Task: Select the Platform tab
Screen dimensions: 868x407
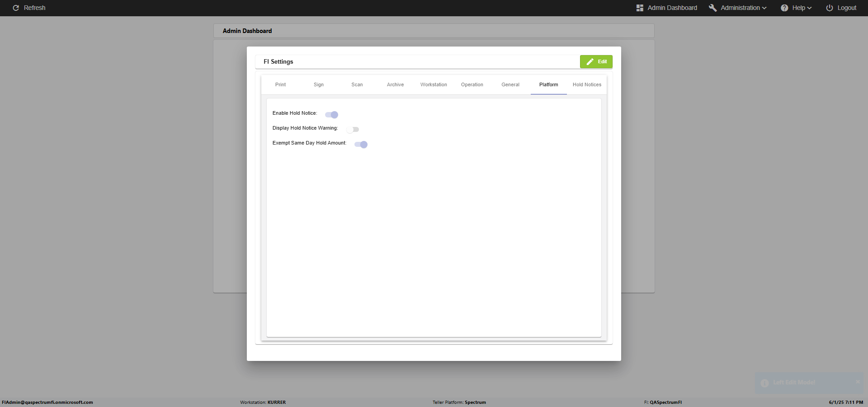Action: coord(549,85)
